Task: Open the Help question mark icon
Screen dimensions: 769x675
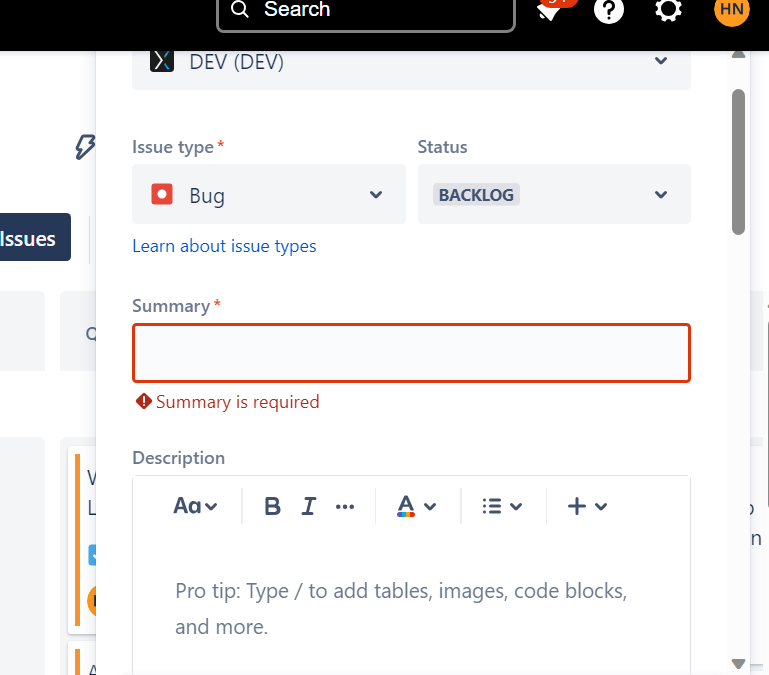Action: click(609, 10)
